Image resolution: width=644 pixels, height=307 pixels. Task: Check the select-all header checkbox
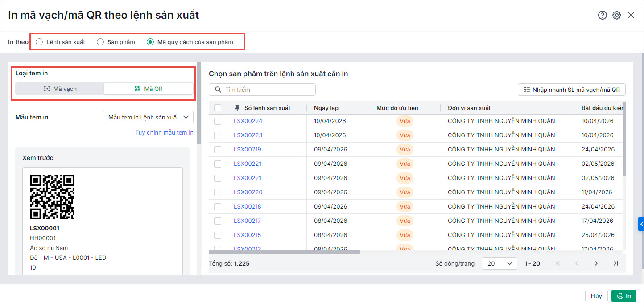(218, 108)
